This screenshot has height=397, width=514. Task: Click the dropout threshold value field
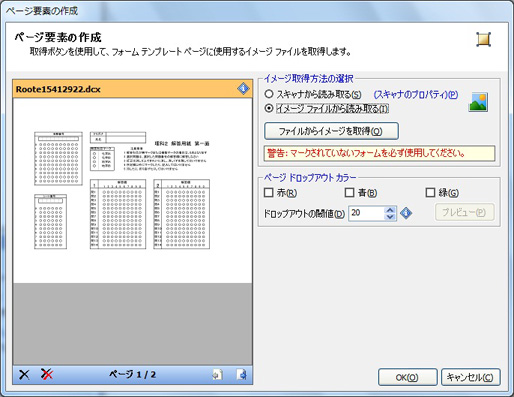click(x=367, y=213)
